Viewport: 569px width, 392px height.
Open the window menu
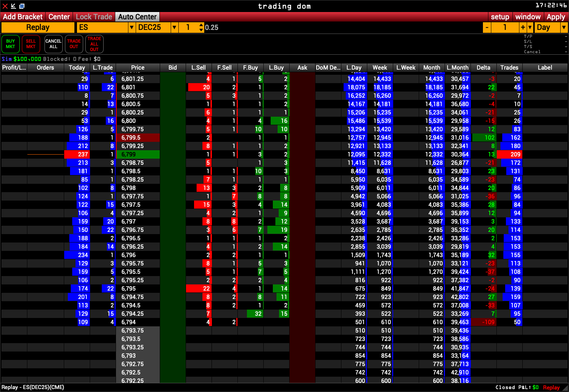[528, 17]
